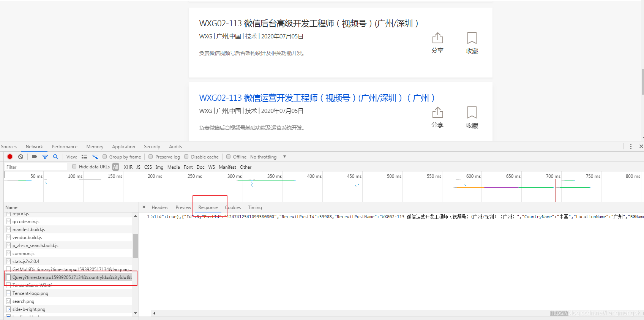Select the Response tab
This screenshot has width=644, height=320.
click(208, 208)
